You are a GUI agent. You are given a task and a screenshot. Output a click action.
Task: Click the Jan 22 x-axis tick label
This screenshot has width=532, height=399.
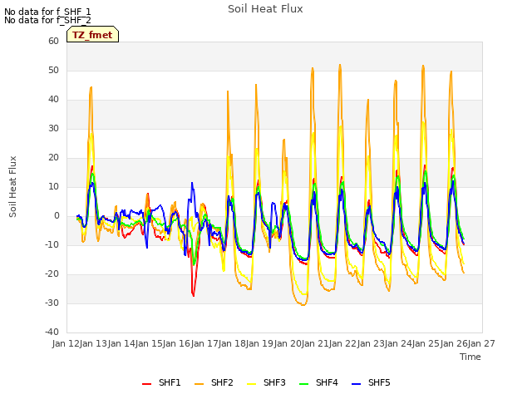tap(343, 343)
